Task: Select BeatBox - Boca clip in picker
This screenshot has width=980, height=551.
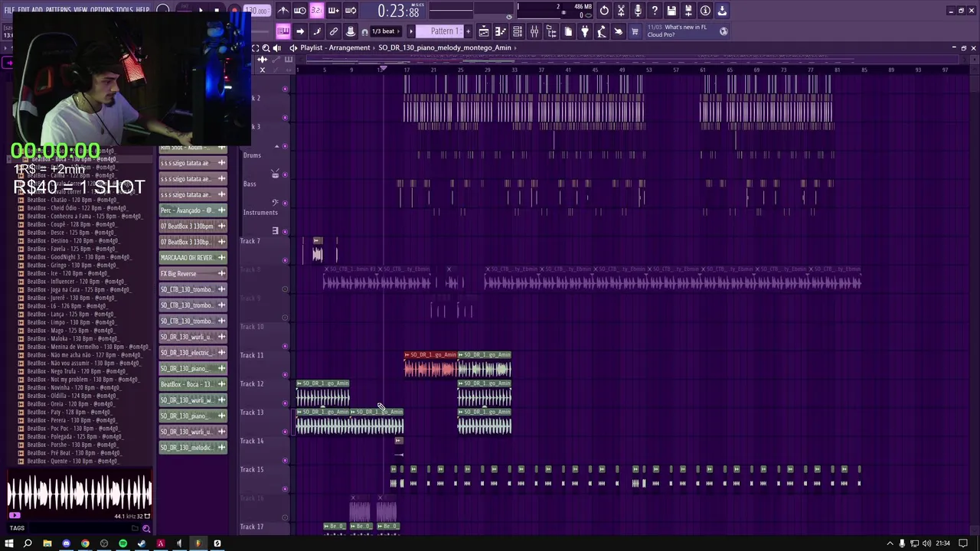Action: tap(193, 384)
